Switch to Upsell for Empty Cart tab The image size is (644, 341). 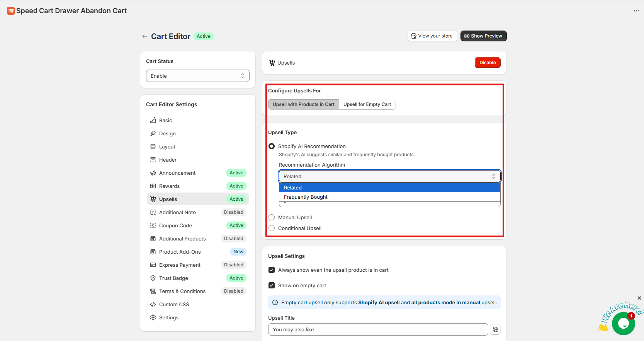tap(367, 104)
